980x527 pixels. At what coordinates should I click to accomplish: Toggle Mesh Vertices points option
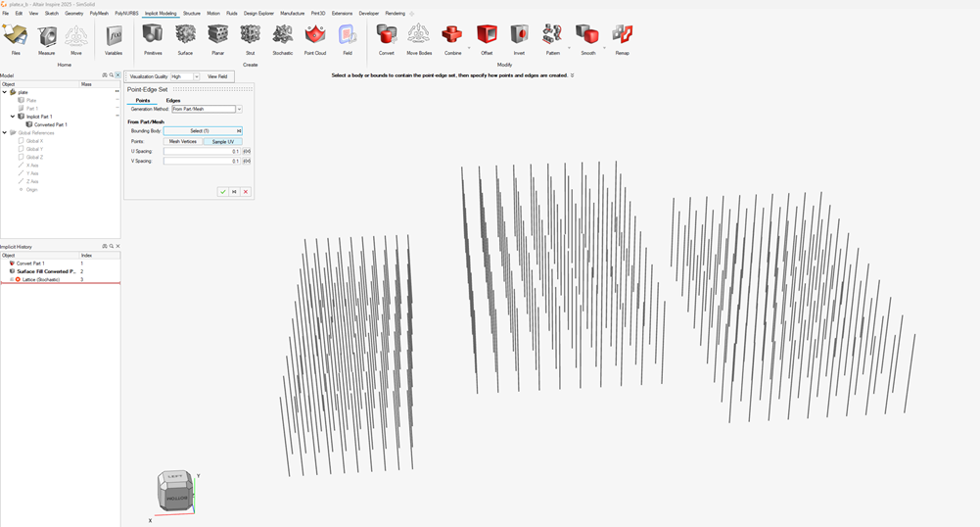pos(183,142)
